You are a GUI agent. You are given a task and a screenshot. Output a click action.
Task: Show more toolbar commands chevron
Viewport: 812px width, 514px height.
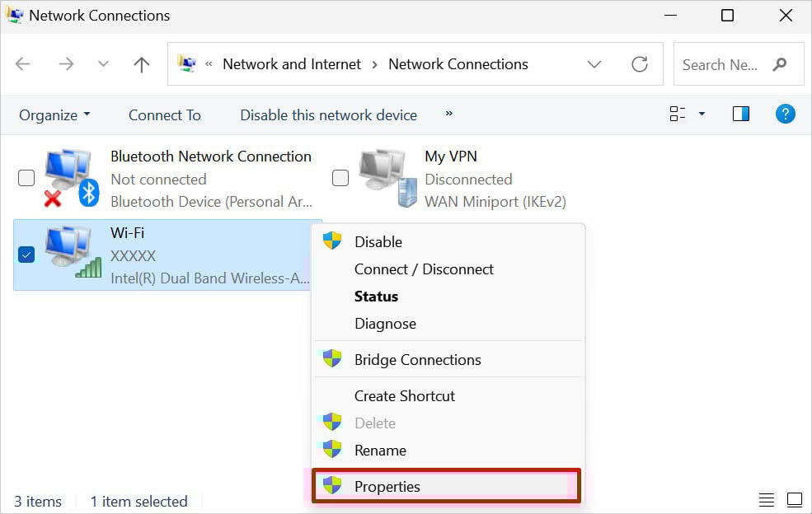449,114
